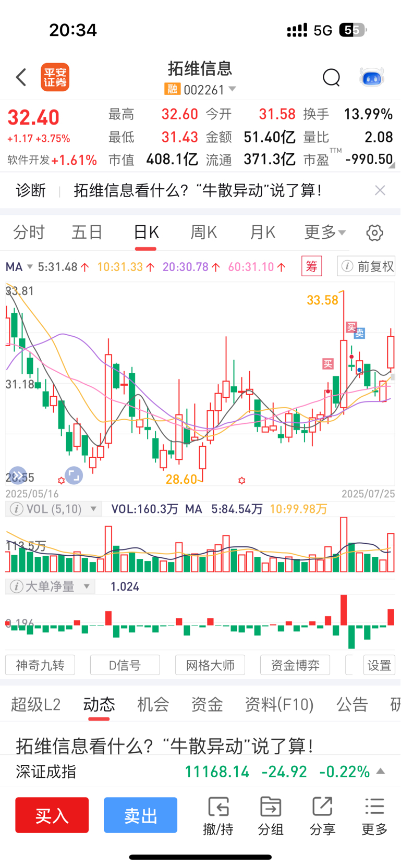Tap the 卖出 sell button

coord(141,815)
